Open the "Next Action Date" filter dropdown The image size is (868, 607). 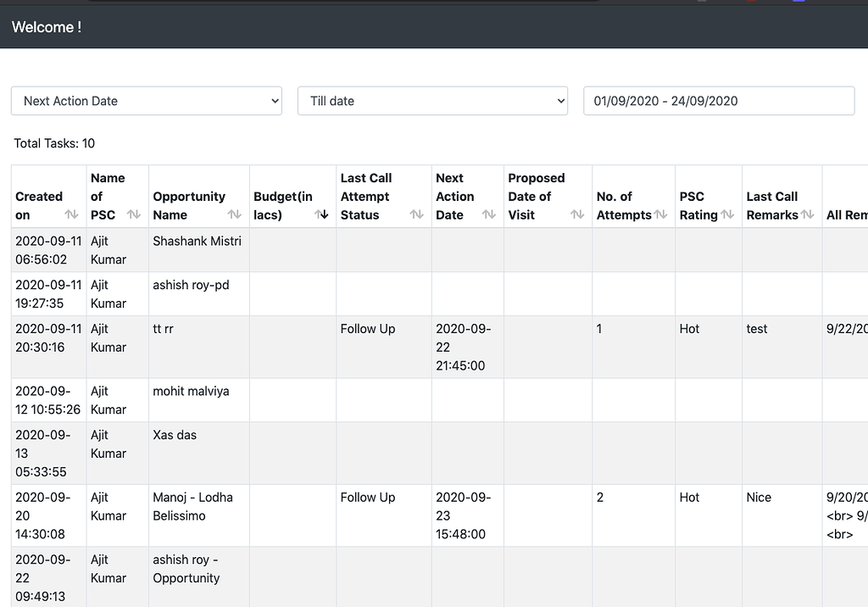pos(146,100)
